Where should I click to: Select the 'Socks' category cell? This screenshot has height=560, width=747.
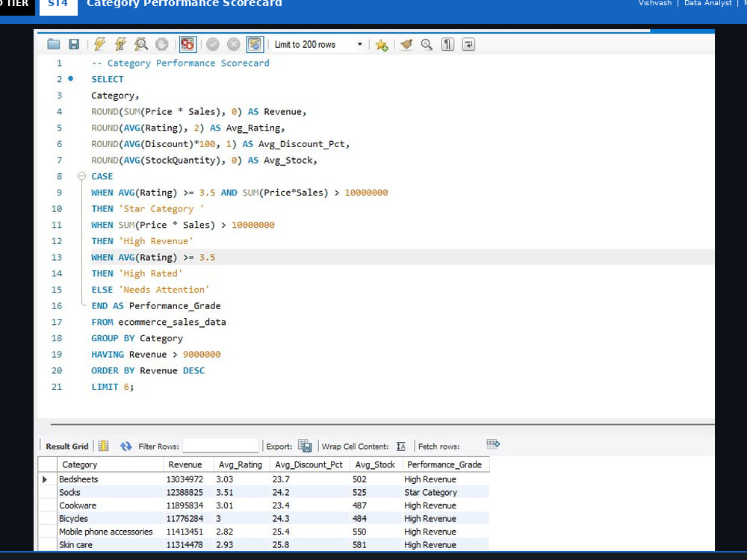click(110, 492)
